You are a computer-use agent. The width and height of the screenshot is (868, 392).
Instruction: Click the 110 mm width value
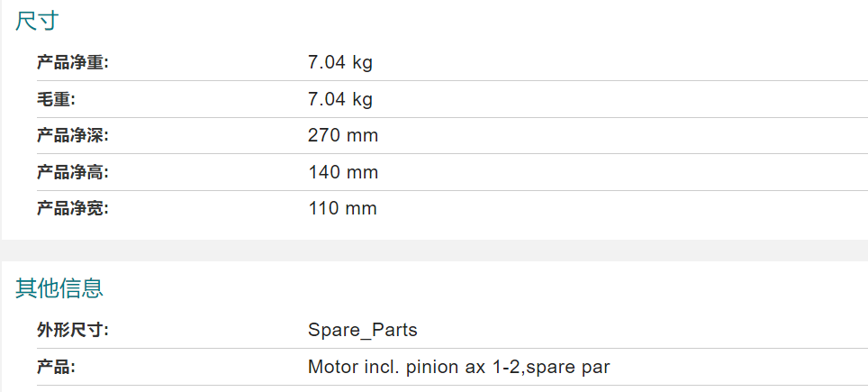342,209
